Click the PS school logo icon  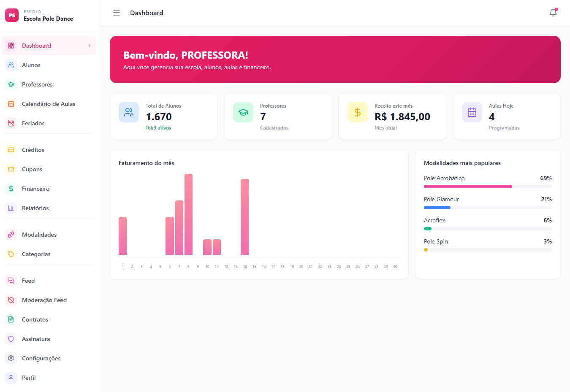coord(12,15)
